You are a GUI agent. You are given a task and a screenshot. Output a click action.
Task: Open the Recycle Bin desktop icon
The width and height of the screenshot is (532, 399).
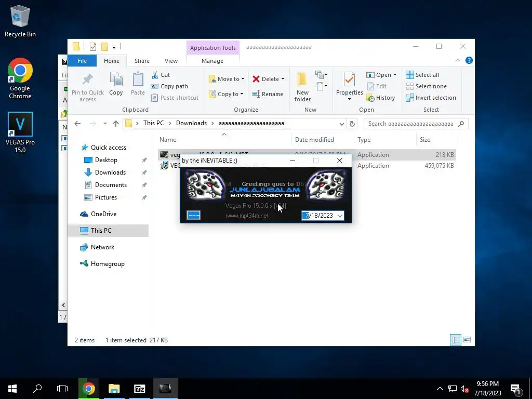[x=20, y=21]
